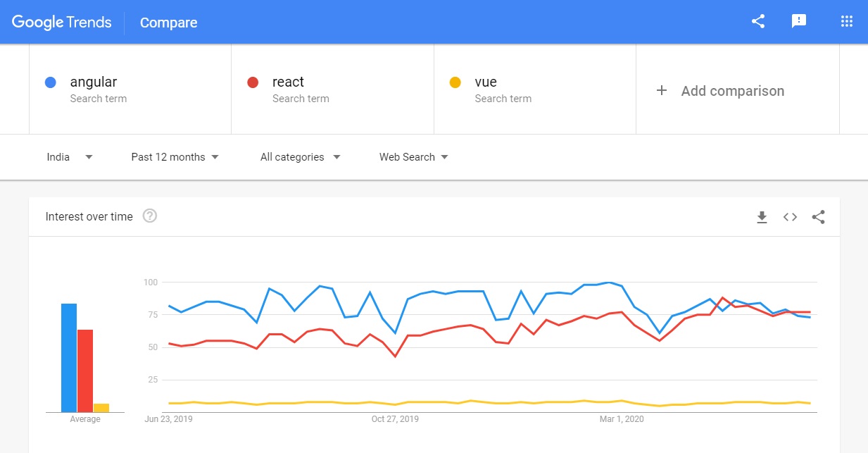The width and height of the screenshot is (868, 453).
Task: Open the Google apps grid
Action: click(847, 21)
